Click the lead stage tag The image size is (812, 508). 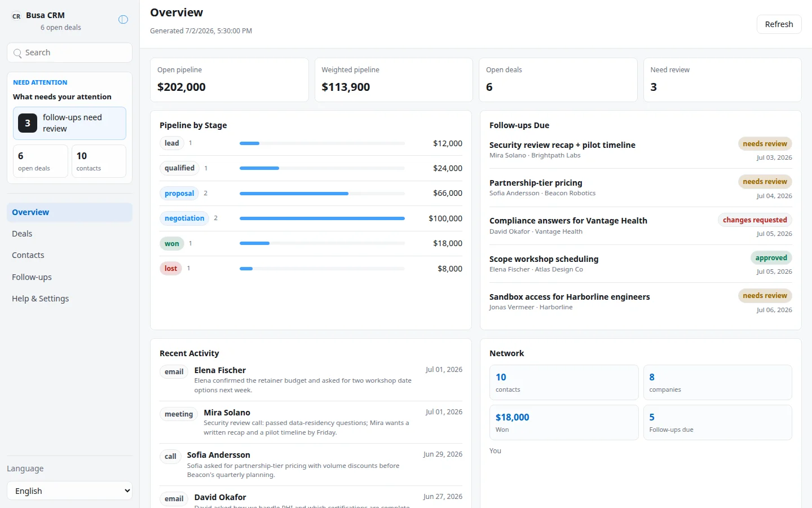coord(172,143)
